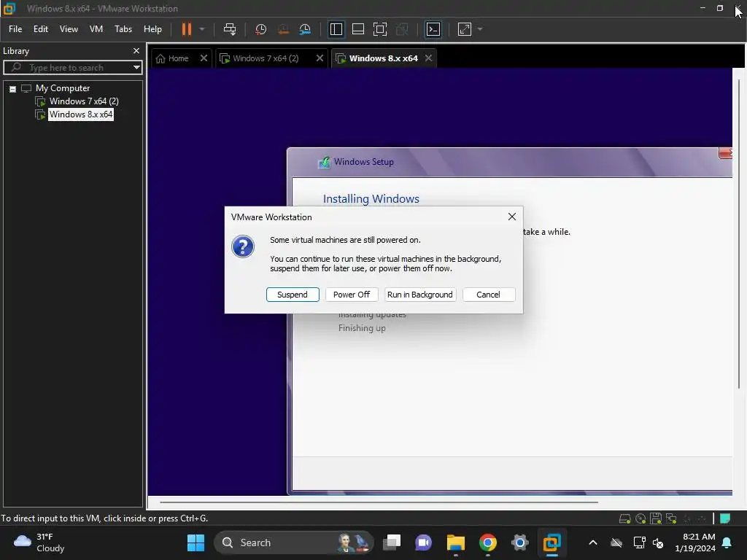Open Google Chrome from the taskbar
Image resolution: width=747 pixels, height=560 pixels.
click(x=487, y=542)
